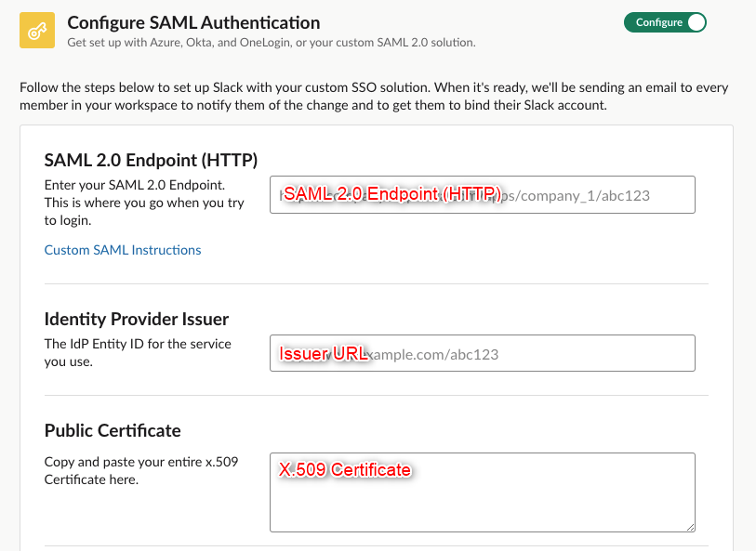Select the 'Configure SAML Authentication' heading

193,22
